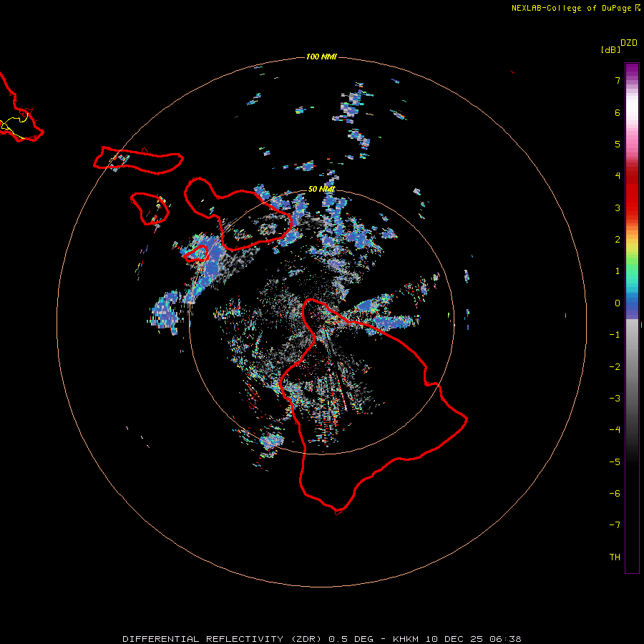The width and height of the screenshot is (644, 644).
Task: Click the 0.5 DEG elevation text in the footer
Action: [x=351, y=639]
